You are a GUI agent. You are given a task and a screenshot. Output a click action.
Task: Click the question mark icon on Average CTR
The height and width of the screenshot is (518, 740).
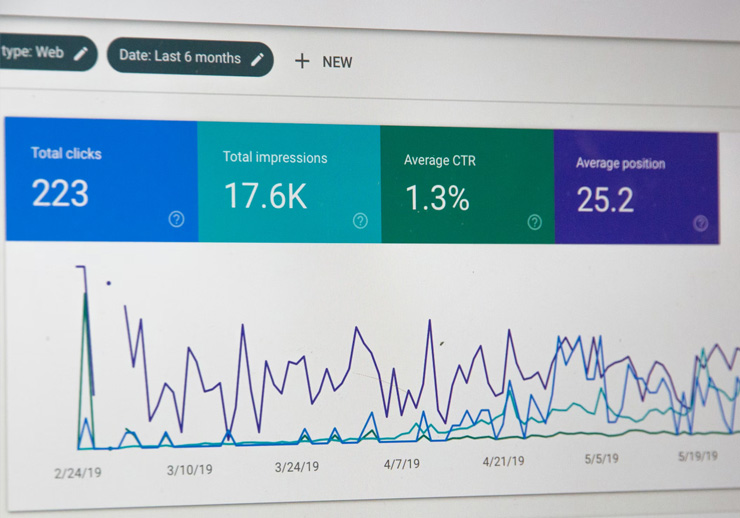534,222
